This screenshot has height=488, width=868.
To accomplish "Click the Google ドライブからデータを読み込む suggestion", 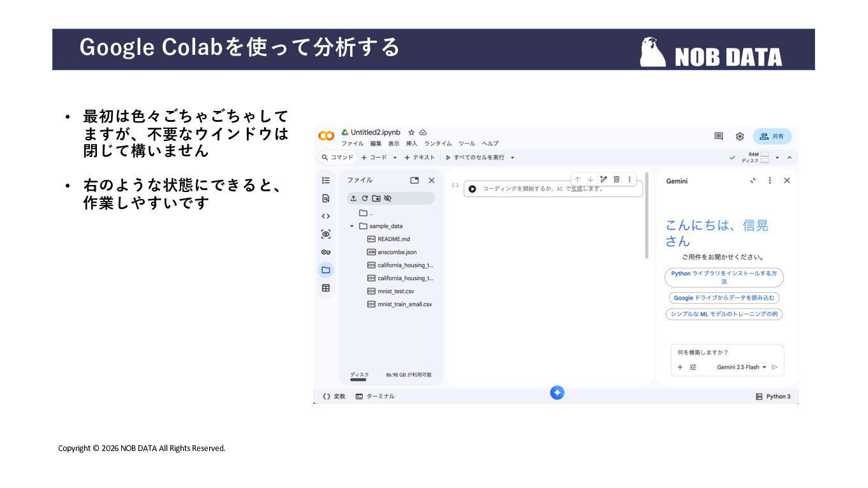I will [724, 298].
